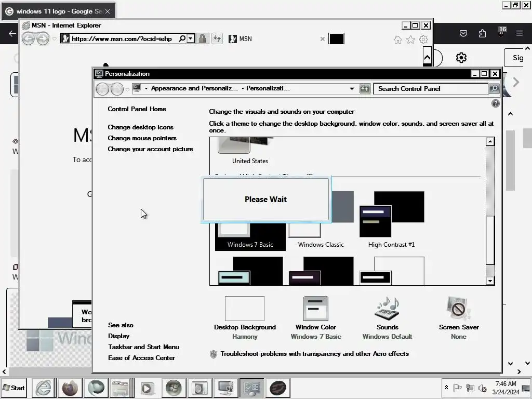Select the teal high contrast theme thumbnail
This screenshot has width=532, height=399.
pos(250,271)
